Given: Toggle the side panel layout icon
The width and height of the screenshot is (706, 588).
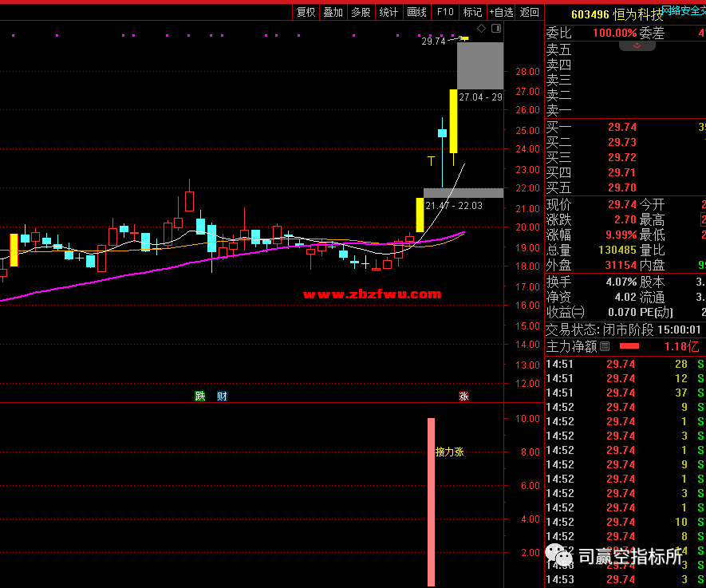Looking at the screenshot, I should tap(495, 29).
